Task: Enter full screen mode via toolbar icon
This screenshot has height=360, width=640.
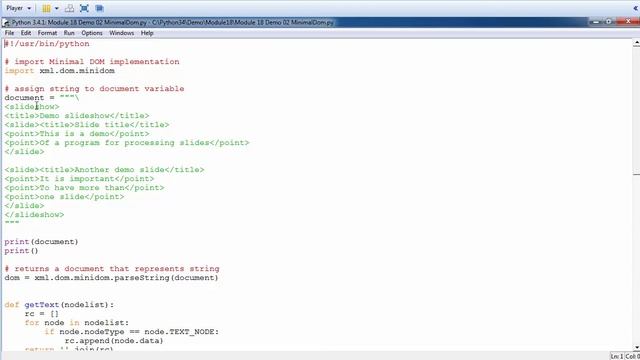Action: click(84, 8)
